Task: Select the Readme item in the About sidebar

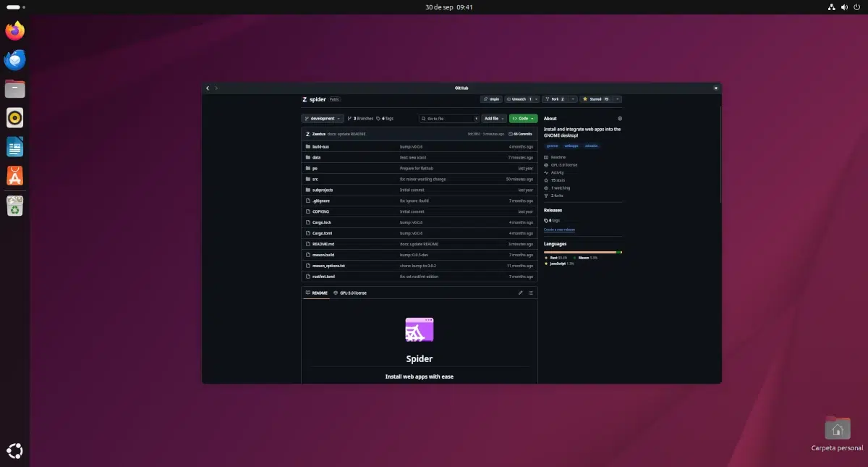Action: (x=558, y=157)
